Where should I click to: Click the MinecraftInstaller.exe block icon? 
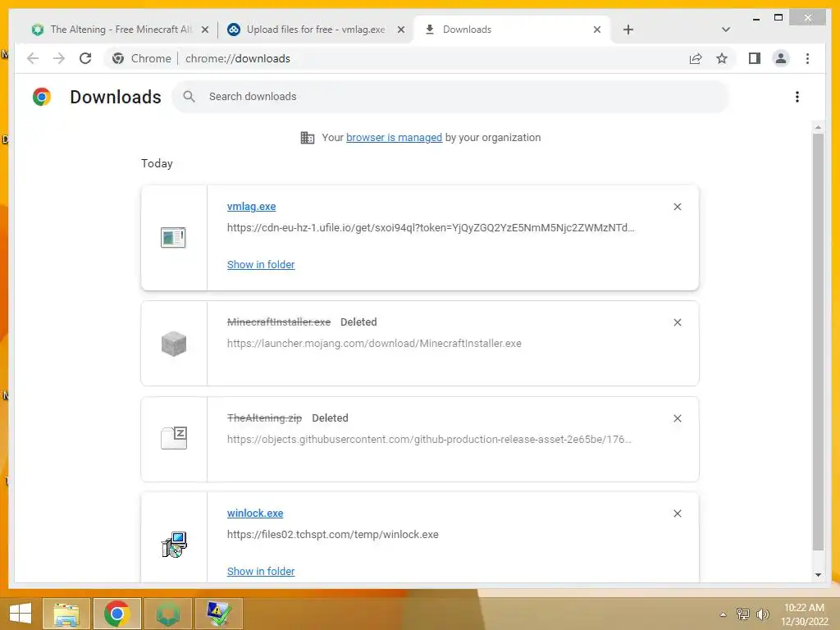click(x=174, y=344)
